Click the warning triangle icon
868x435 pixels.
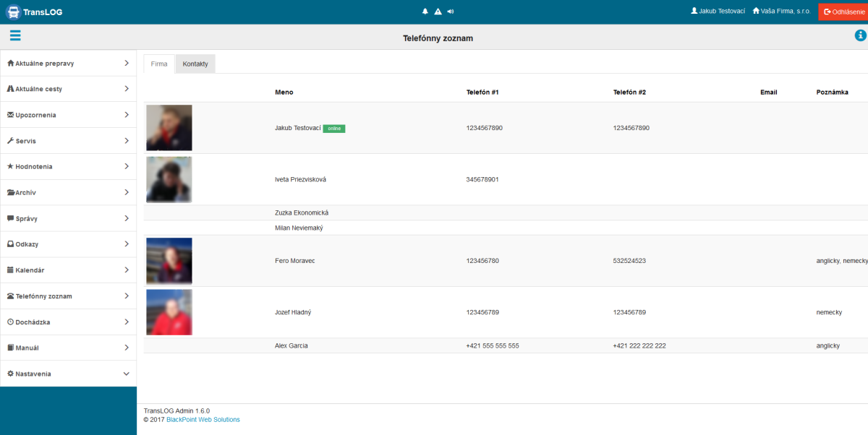click(x=438, y=12)
